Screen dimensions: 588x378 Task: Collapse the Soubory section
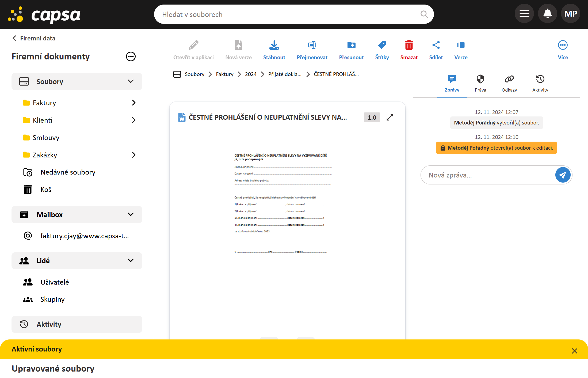131,81
